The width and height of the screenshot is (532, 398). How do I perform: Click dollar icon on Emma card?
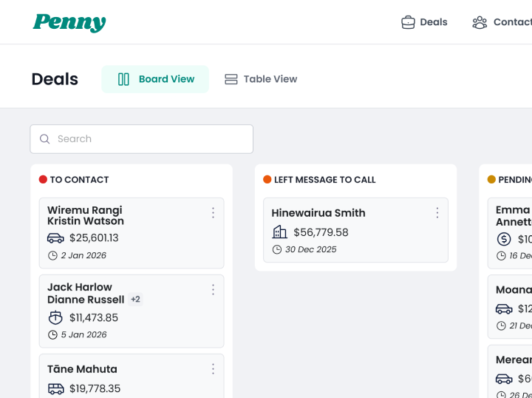(504, 239)
